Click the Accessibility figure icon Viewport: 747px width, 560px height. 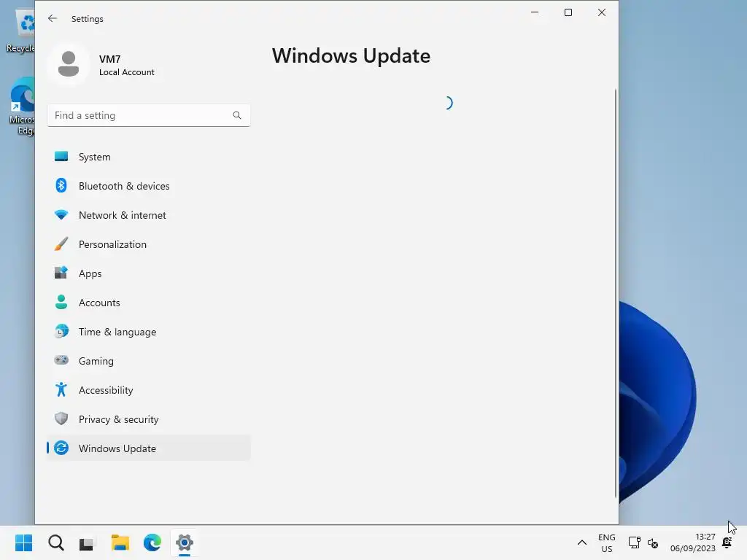point(61,389)
